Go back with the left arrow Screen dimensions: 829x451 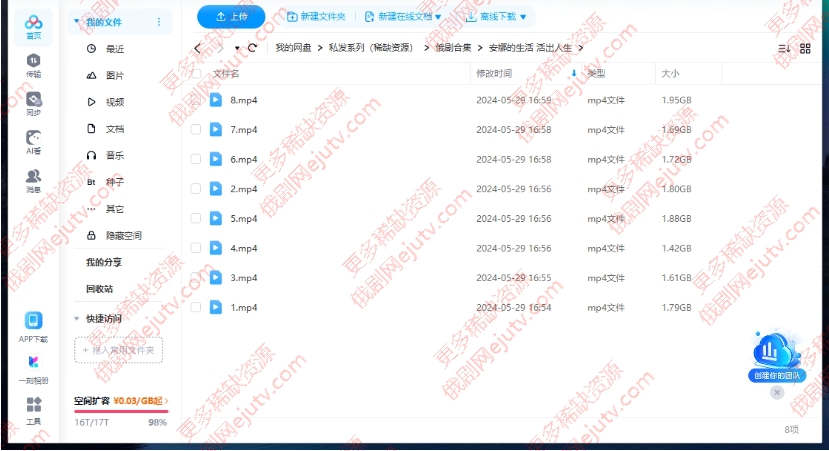click(x=198, y=48)
